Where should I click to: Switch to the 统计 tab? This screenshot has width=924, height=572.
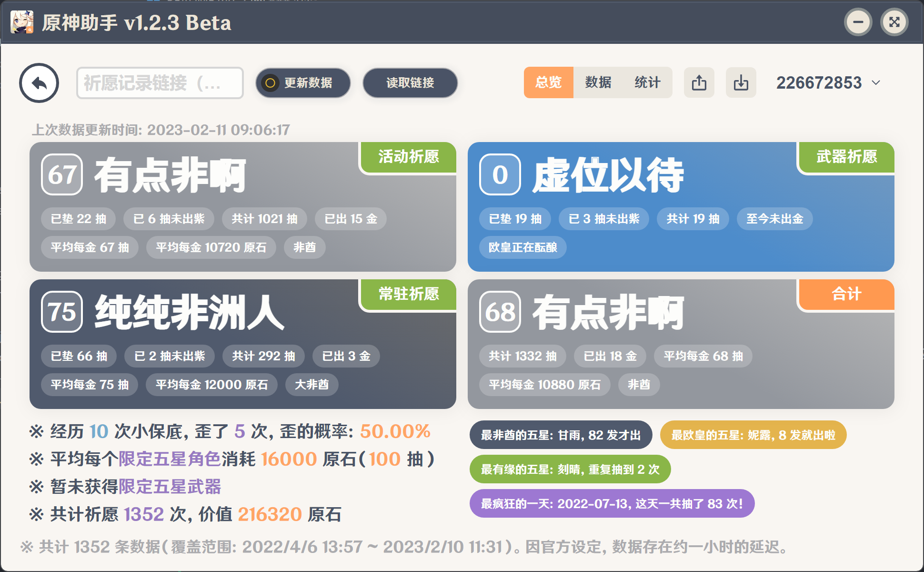click(x=647, y=82)
